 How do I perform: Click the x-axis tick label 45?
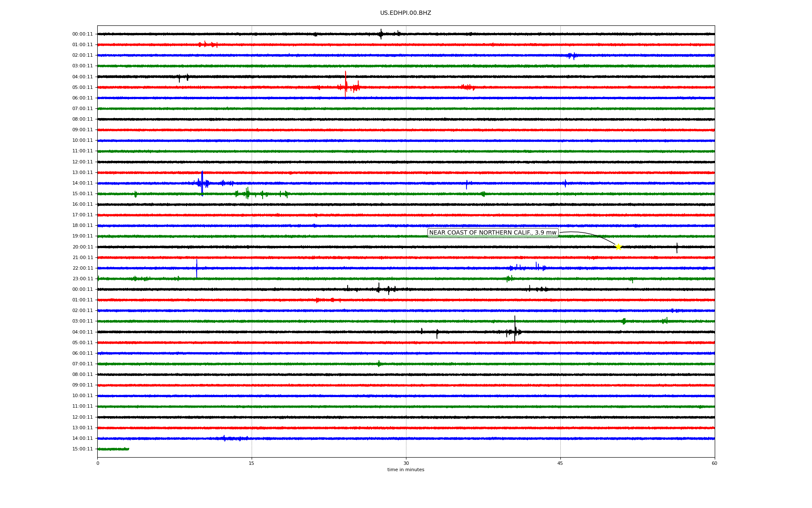pos(560,463)
